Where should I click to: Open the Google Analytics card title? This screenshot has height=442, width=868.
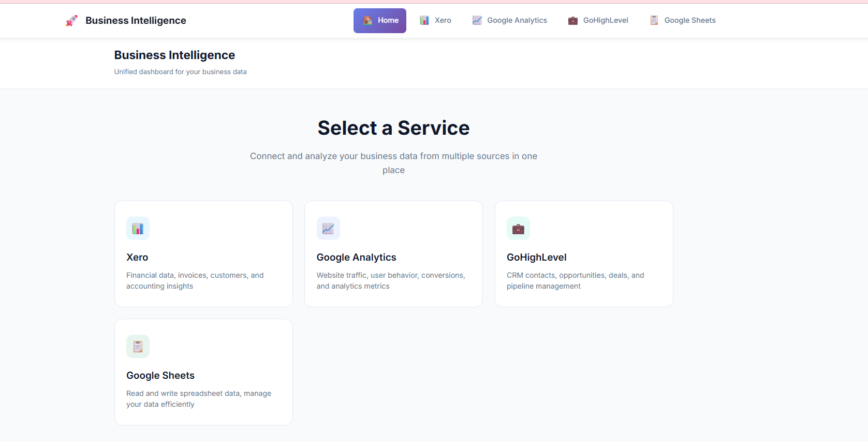click(356, 258)
